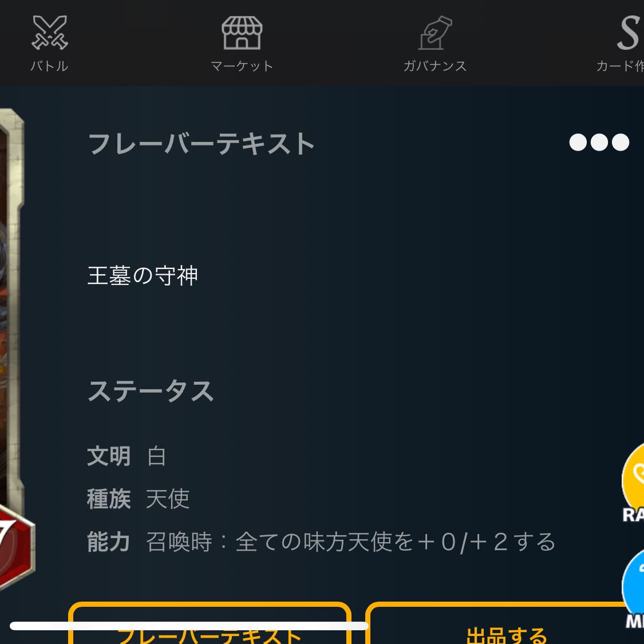Screen dimensions: 644x644
Task: Click the red hexagon cost gem
Action: click(14, 546)
